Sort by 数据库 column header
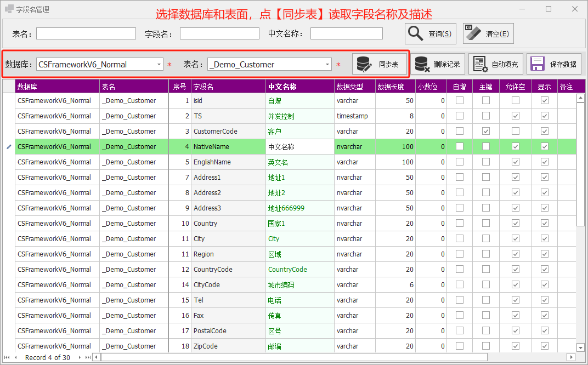This screenshot has width=588, height=365. pyautogui.click(x=58, y=87)
